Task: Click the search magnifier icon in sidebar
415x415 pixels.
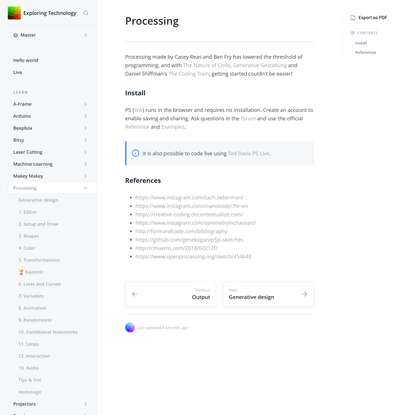Action: pos(86,13)
